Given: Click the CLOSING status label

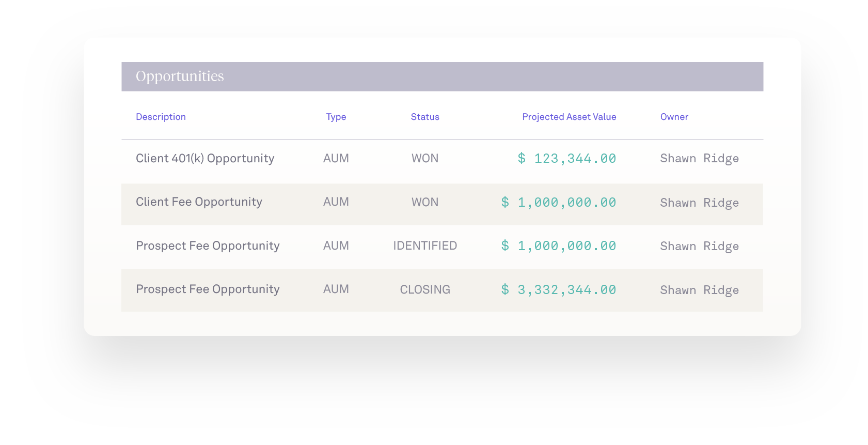Looking at the screenshot, I should pyautogui.click(x=424, y=289).
